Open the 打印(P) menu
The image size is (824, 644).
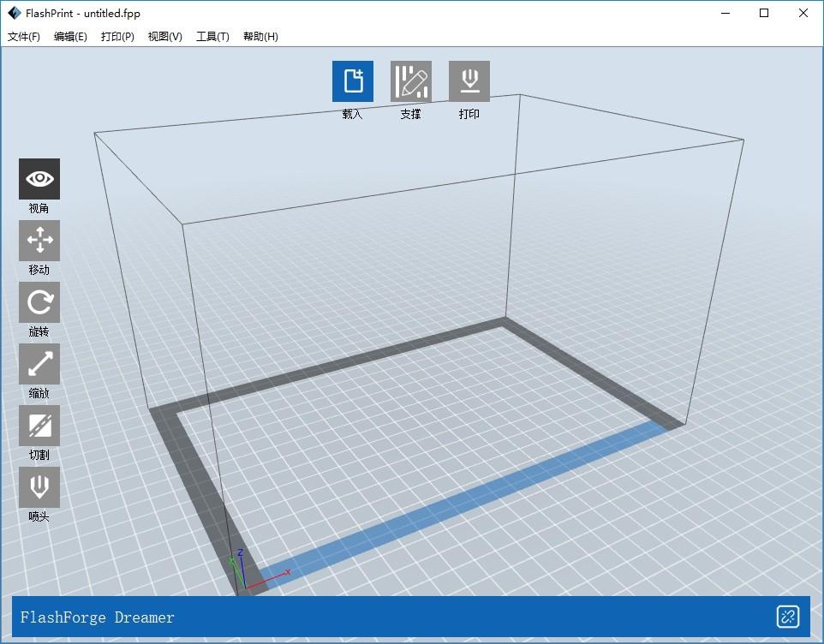coord(117,36)
